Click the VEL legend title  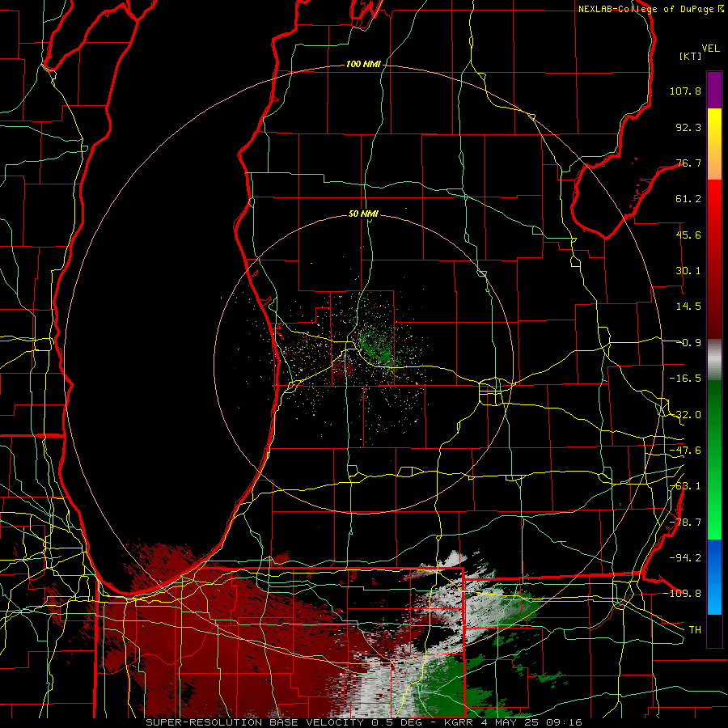(710, 49)
